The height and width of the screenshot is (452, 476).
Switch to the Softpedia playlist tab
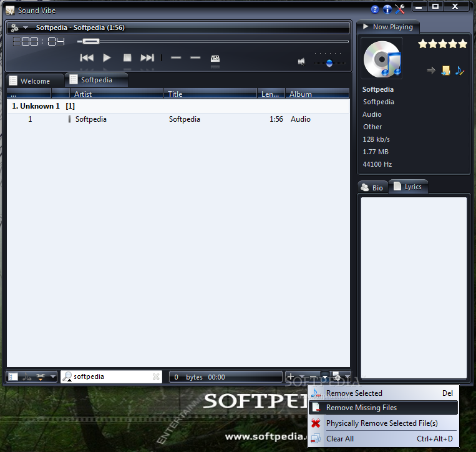96,80
